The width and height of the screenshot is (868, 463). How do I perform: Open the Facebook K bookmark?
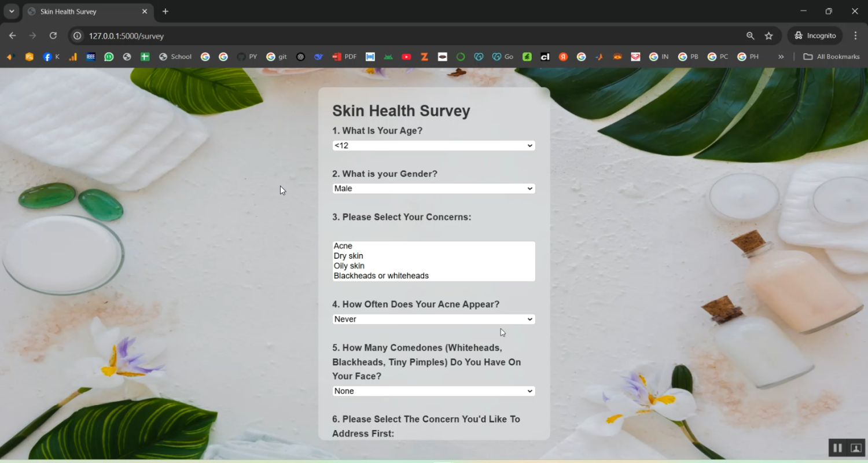(51, 57)
